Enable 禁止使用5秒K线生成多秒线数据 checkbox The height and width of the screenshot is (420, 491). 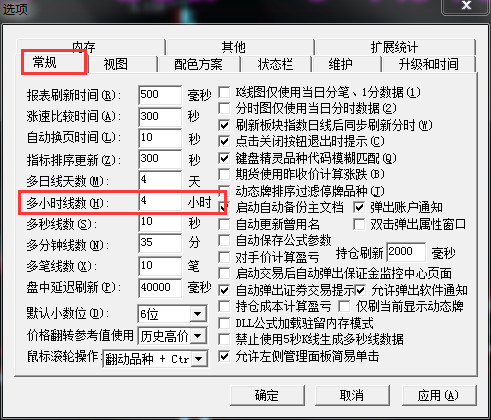pyautogui.click(x=224, y=339)
